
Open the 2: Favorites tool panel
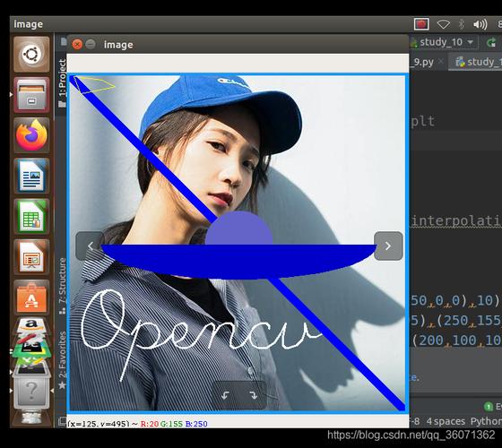[x=62, y=359]
